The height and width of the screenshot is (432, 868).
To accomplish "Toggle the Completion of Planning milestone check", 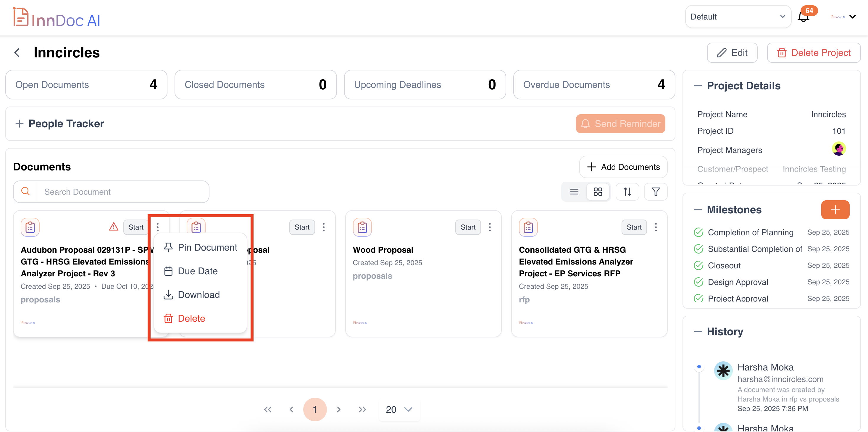I will (x=698, y=232).
